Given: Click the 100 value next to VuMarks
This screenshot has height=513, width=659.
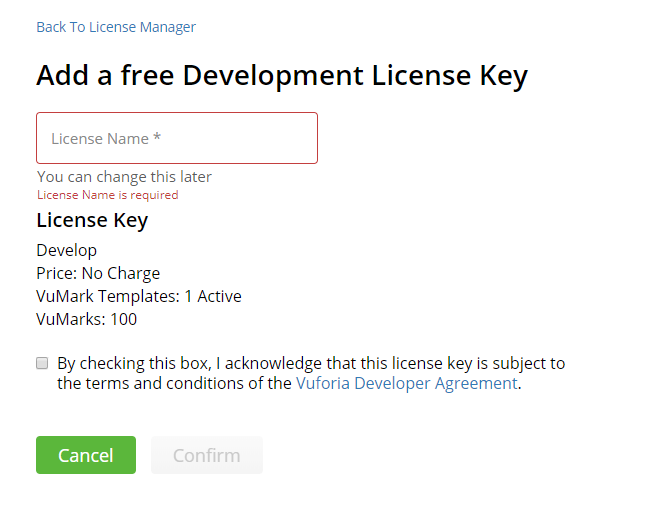Looking at the screenshot, I should tap(124, 319).
